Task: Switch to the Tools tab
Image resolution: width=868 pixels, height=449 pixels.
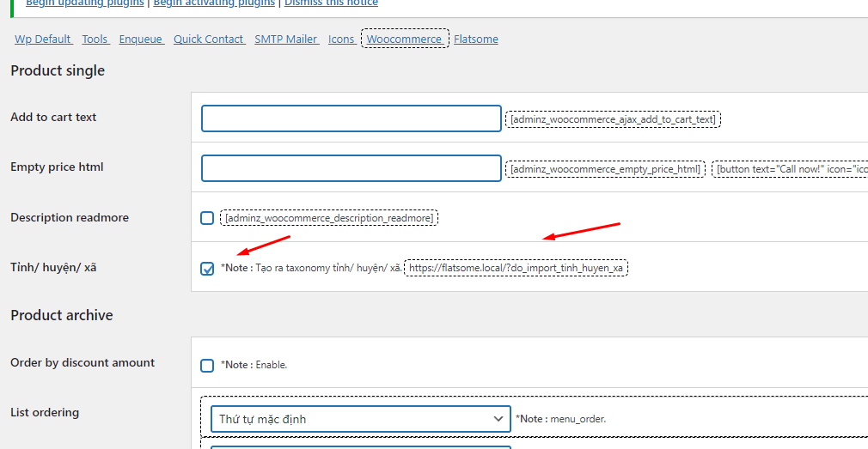Action: click(x=95, y=39)
